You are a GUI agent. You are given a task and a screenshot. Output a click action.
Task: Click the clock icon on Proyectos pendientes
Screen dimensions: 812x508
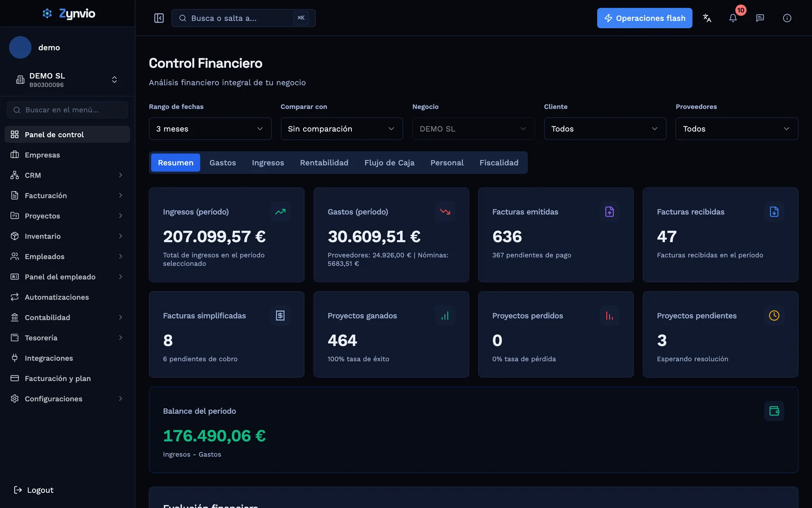[774, 316]
